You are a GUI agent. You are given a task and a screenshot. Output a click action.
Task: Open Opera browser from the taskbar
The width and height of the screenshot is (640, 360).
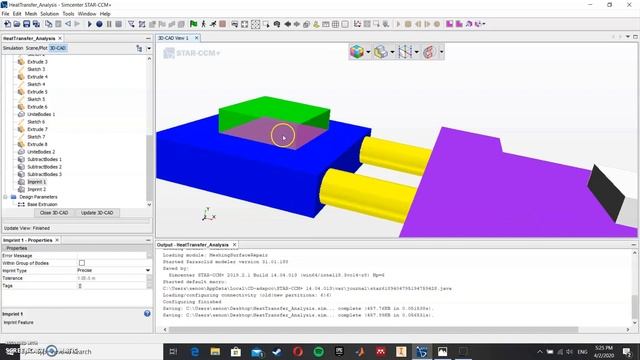298,351
